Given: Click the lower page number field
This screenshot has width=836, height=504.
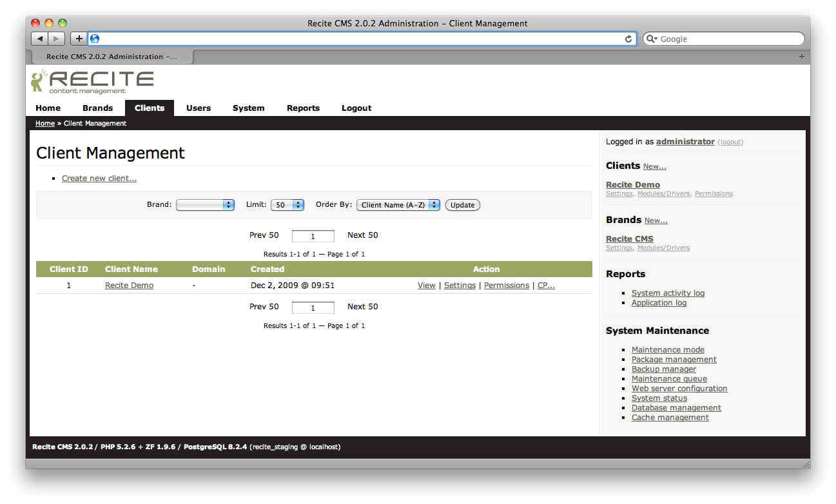Looking at the screenshot, I should 313,307.
